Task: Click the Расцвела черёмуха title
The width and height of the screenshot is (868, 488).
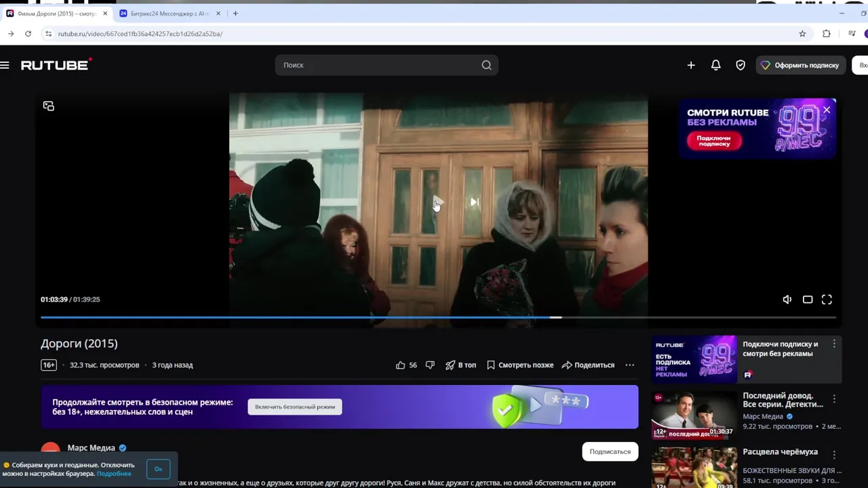Action: click(x=780, y=452)
